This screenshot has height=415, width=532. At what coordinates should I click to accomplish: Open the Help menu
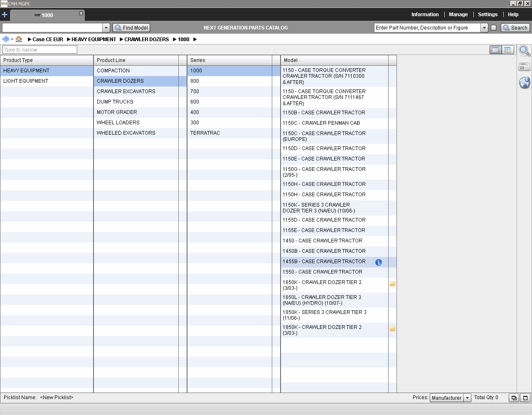pyautogui.click(x=513, y=15)
